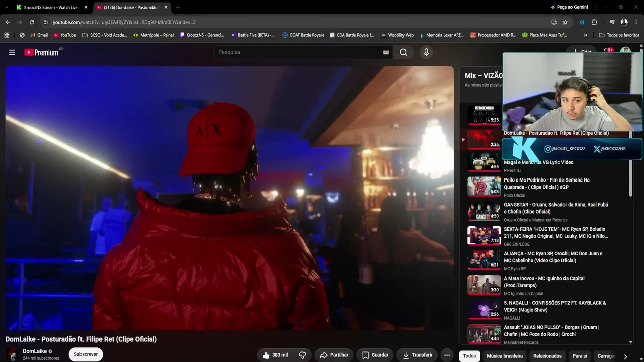The image size is (644, 362).
Task: Open Battle Five (BETA) bookmark
Action: pyautogui.click(x=253, y=35)
